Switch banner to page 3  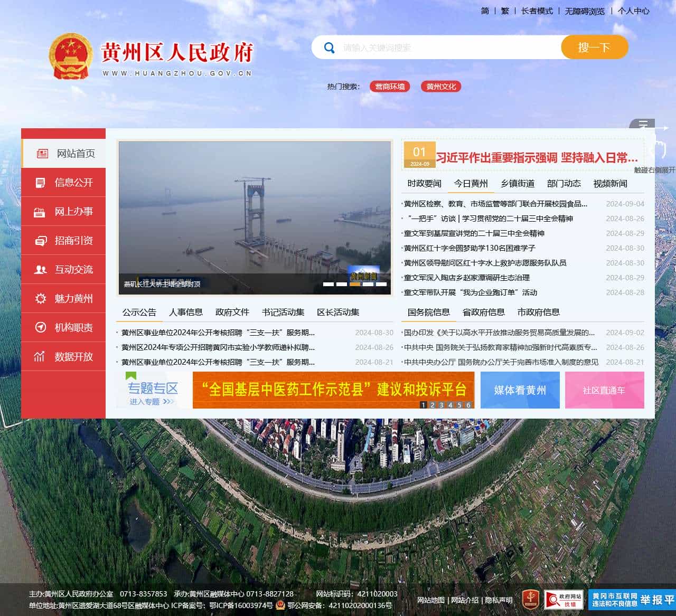(441, 405)
